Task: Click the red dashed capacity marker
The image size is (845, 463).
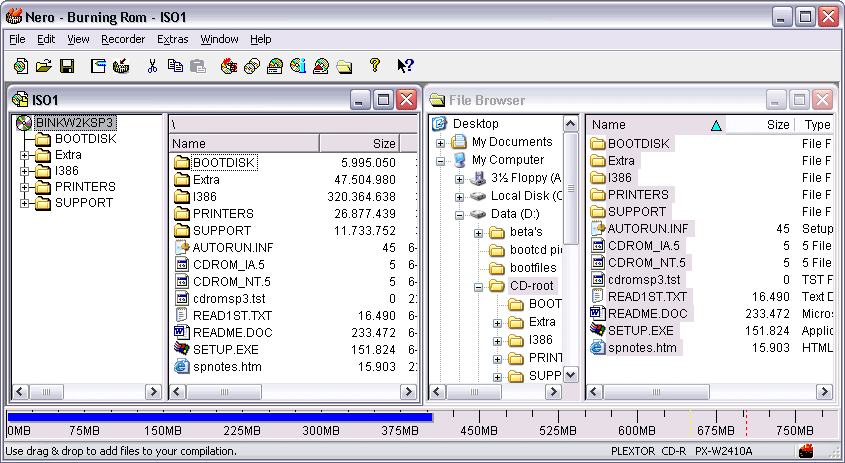Action: pos(746,423)
